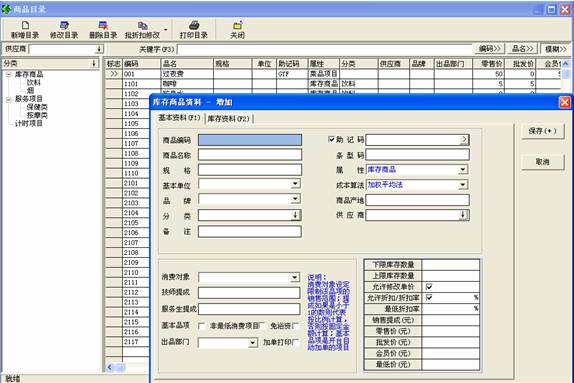Screen dimensions: 574x383
Task: Click the 批折扣修改 toolbar icon
Action: click(x=142, y=25)
